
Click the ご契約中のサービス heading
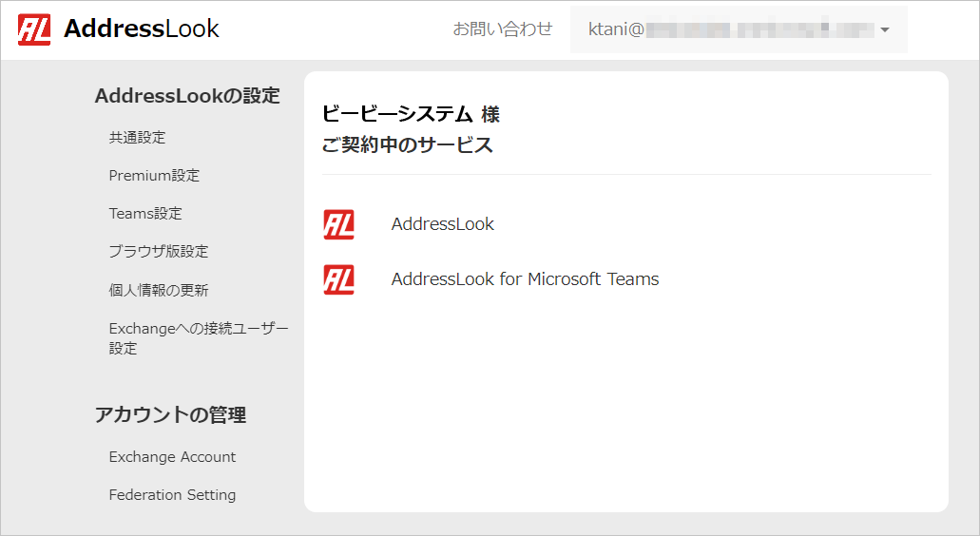tap(408, 145)
